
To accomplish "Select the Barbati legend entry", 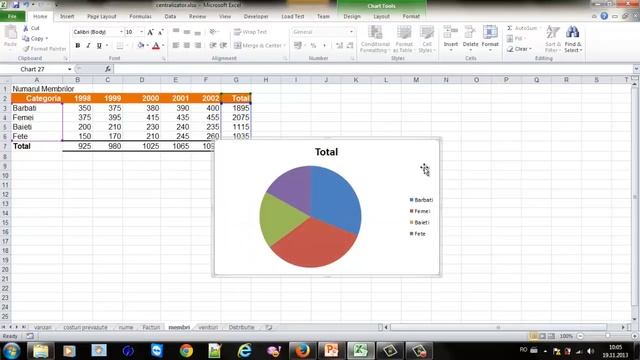I will click(421, 200).
